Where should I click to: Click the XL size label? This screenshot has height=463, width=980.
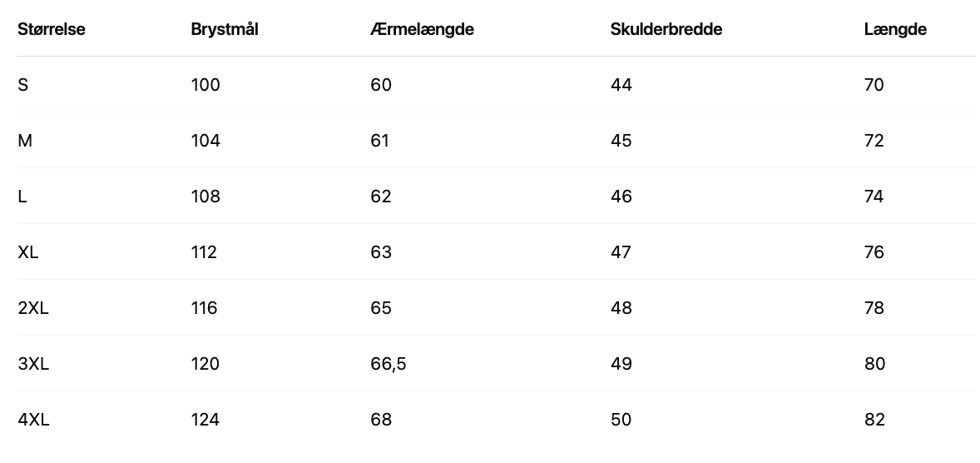tap(28, 252)
